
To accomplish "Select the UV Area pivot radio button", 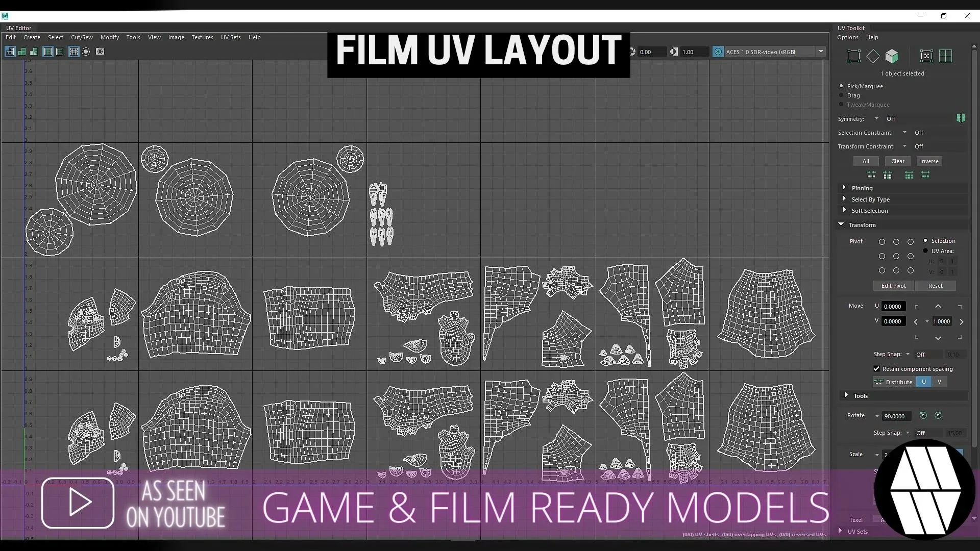I will (925, 251).
